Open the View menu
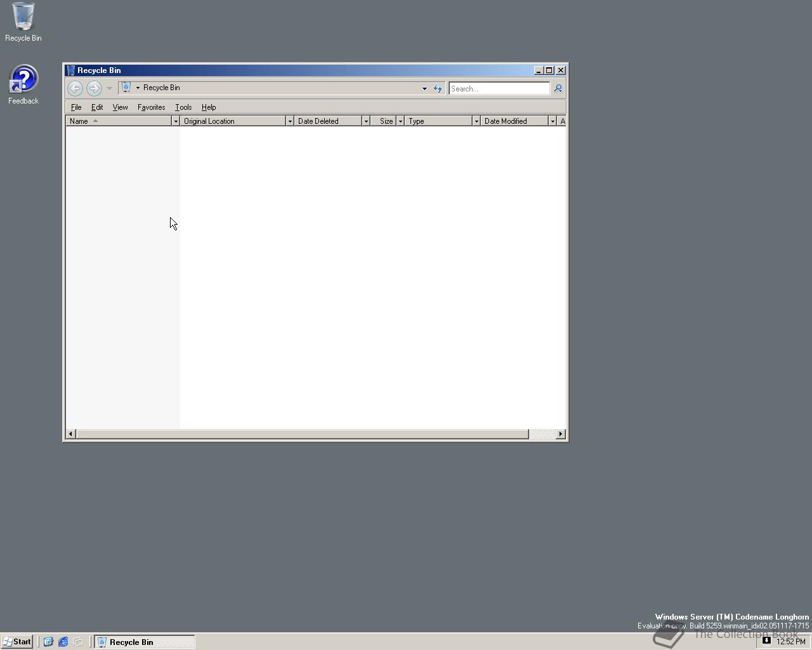 pos(120,107)
